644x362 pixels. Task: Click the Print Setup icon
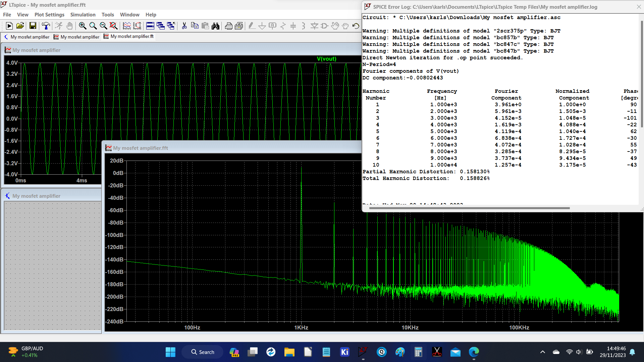(239, 26)
